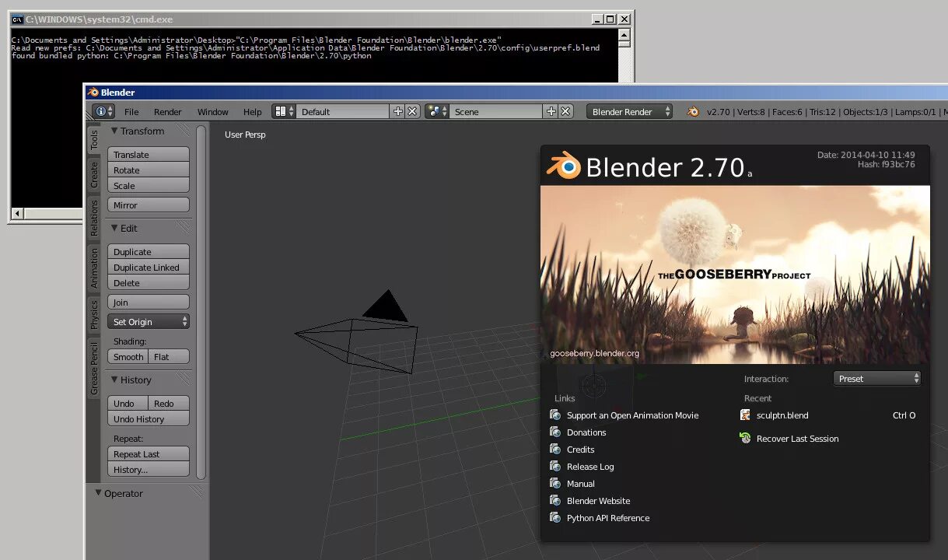948x560 pixels.
Task: Click the Duplicate Linked button
Action: (x=149, y=267)
